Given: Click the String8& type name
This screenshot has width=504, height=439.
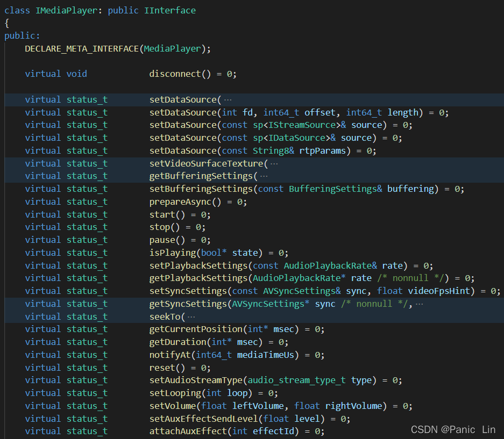Looking at the screenshot, I should (x=273, y=151).
